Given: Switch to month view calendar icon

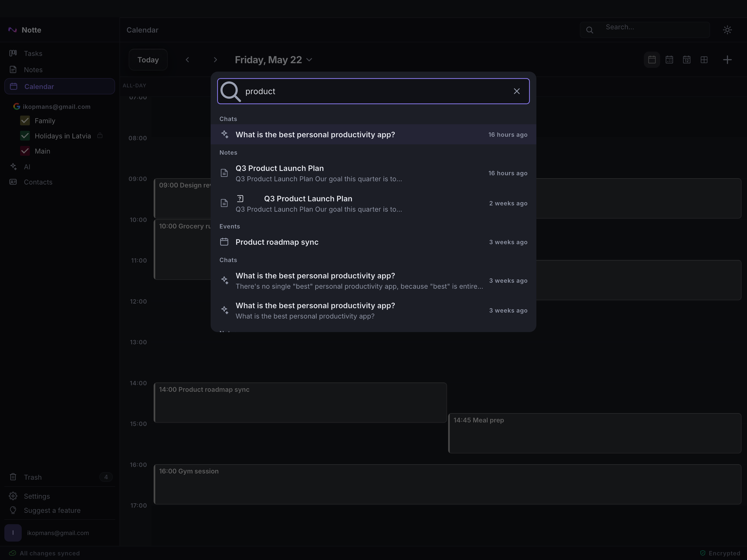Looking at the screenshot, I should (686, 60).
